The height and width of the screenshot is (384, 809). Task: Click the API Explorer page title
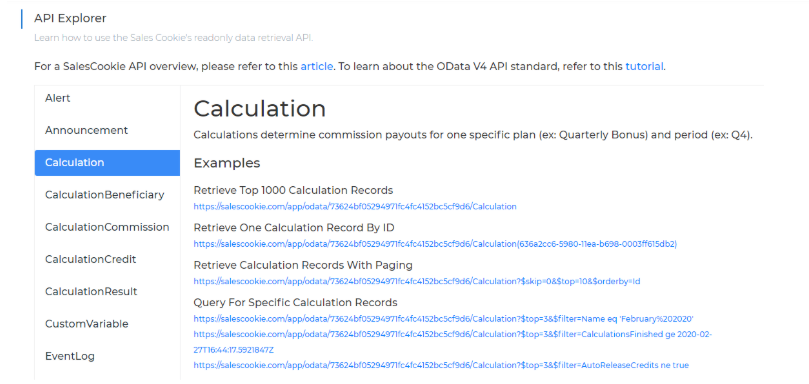point(70,19)
